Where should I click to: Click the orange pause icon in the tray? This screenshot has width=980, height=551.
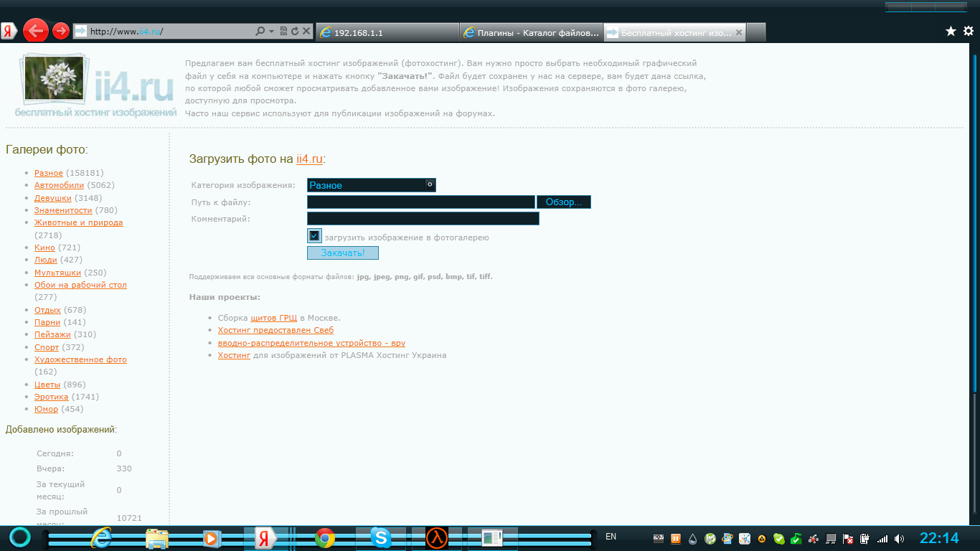(676, 538)
